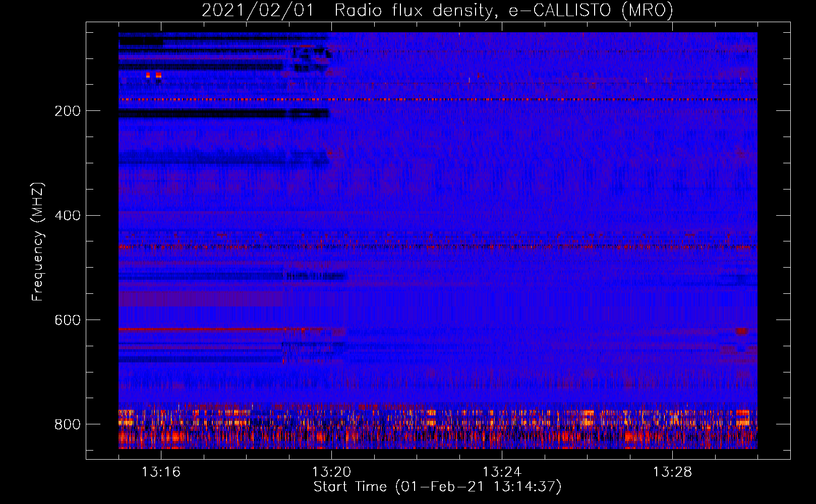The height and width of the screenshot is (504, 816).
Task: Click the 800 frequency tick label
Action: (68, 424)
